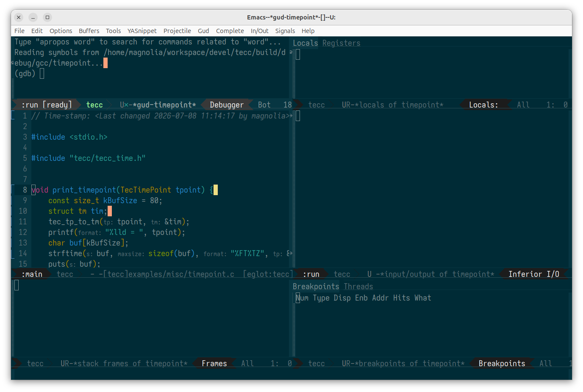
Task: Click the green 'tecc' project name in gud mode line
Action: (94, 105)
